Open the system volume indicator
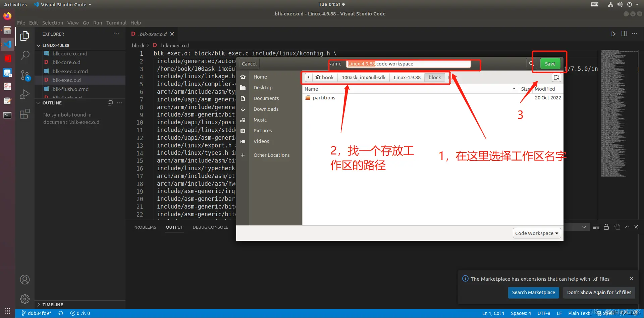The height and width of the screenshot is (318, 644). (x=620, y=4)
